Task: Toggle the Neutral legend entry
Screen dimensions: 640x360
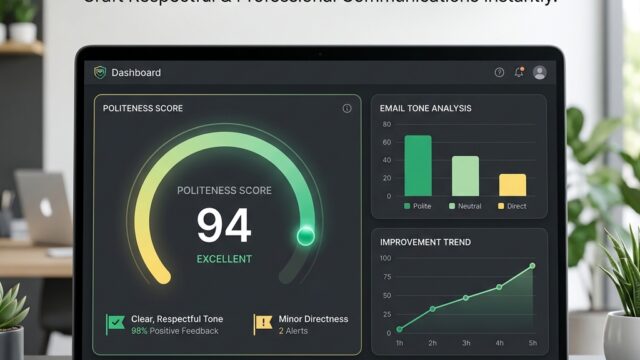Action: click(x=465, y=206)
